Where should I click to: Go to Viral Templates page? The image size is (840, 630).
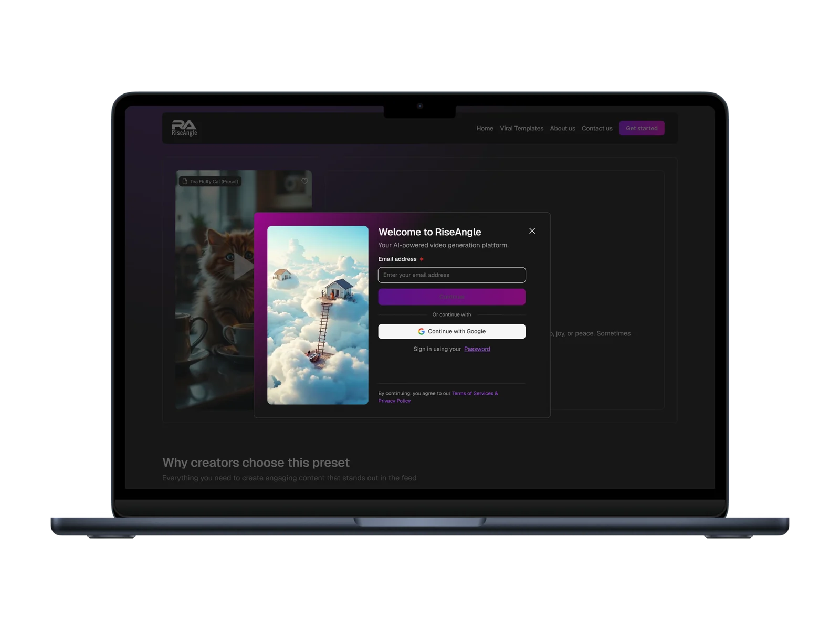click(x=521, y=128)
